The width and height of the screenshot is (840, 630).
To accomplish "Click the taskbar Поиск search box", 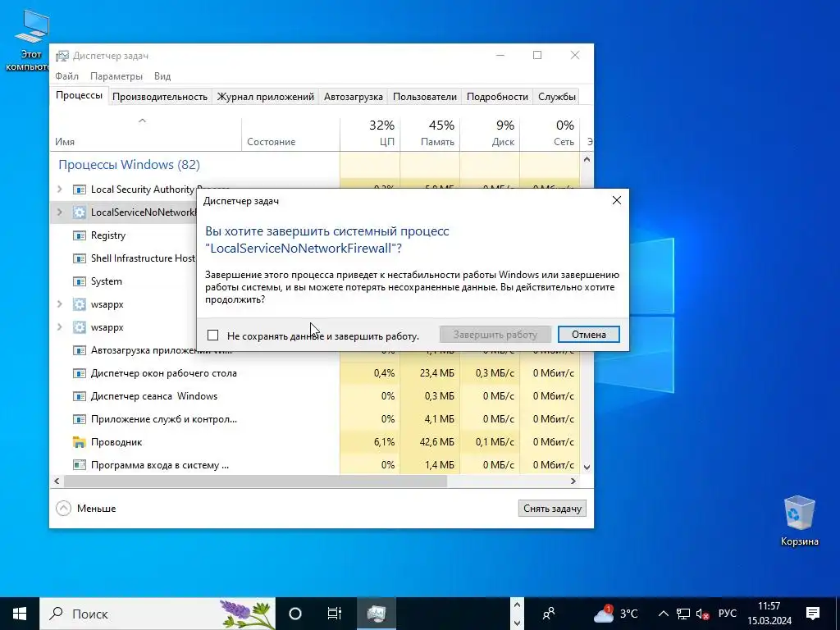I will 157,614.
